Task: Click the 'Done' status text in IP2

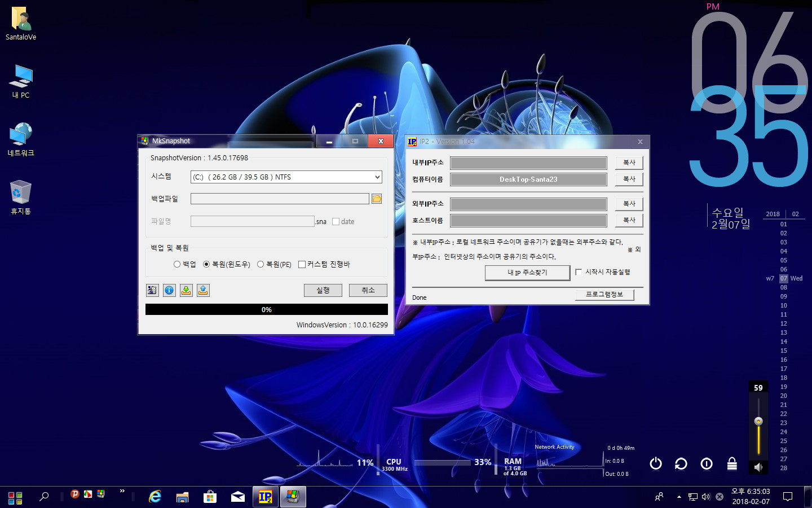Action: coord(419,297)
